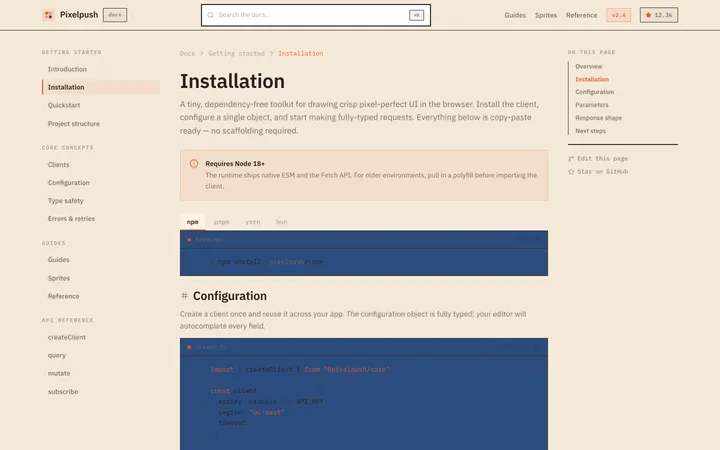The width and height of the screenshot is (720, 450).
Task: Click the import createClient code line
Action: point(300,370)
